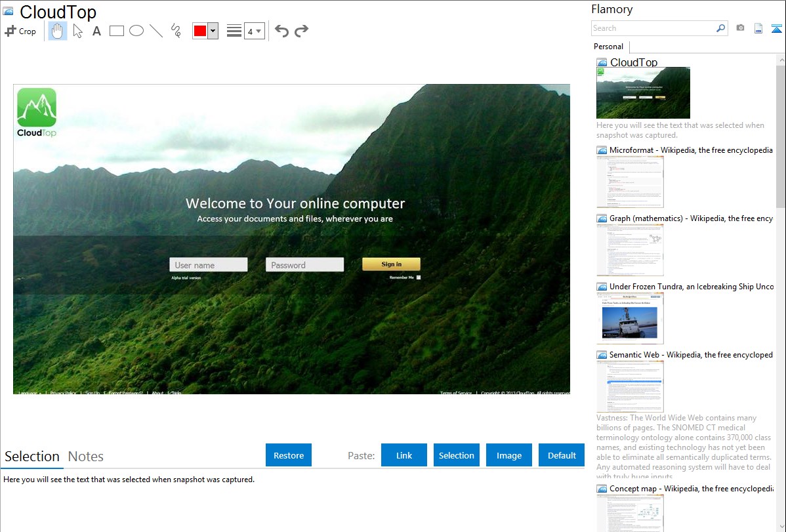Open the Semantic Web snapshot thumbnail
The width and height of the screenshot is (786, 532).
[630, 386]
